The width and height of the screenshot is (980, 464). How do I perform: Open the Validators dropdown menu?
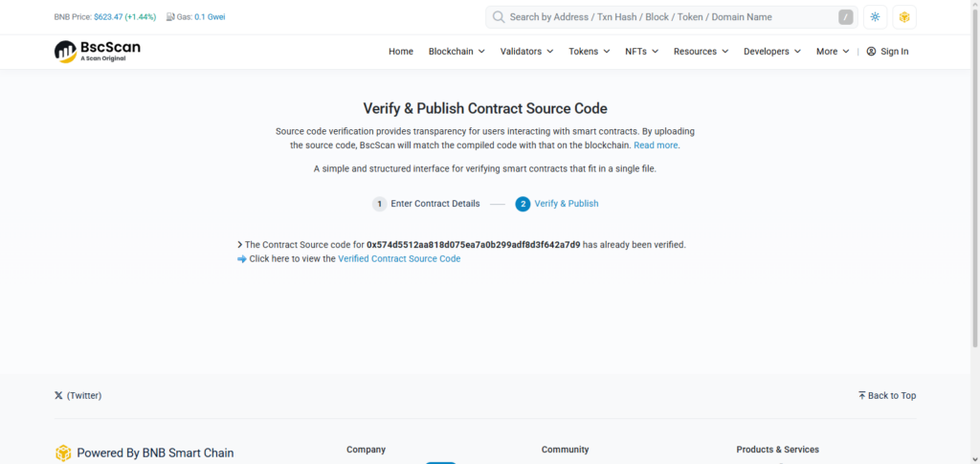526,52
